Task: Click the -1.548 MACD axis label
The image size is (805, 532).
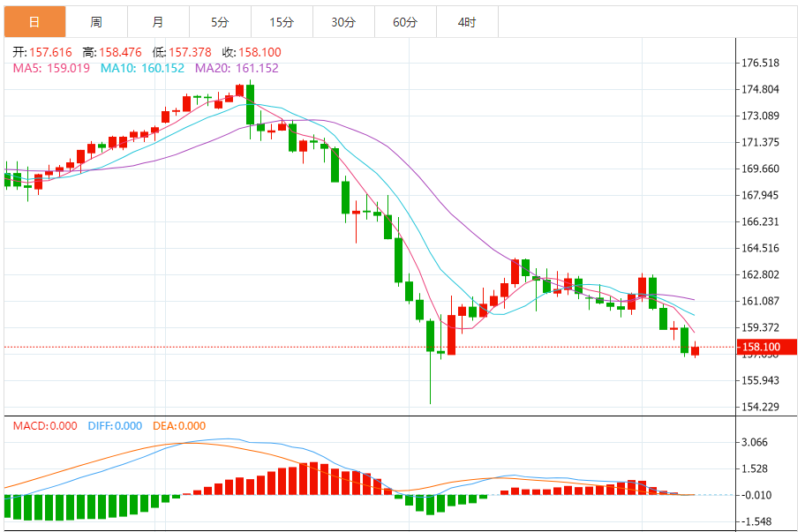Action: coord(755,521)
